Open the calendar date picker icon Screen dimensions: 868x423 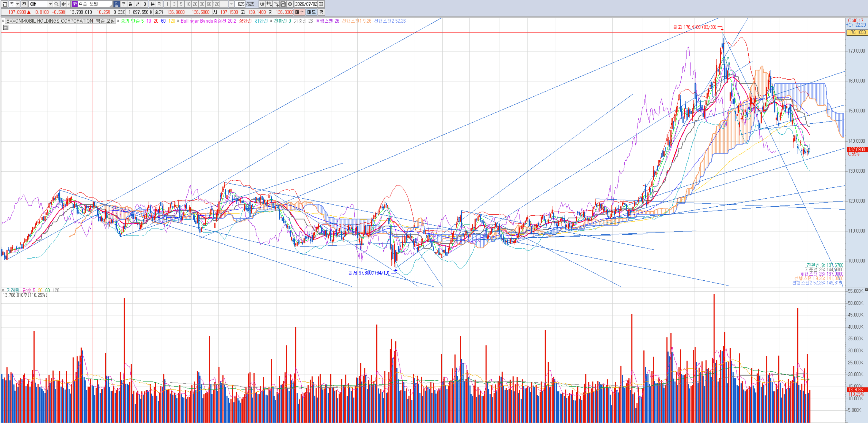point(321,4)
